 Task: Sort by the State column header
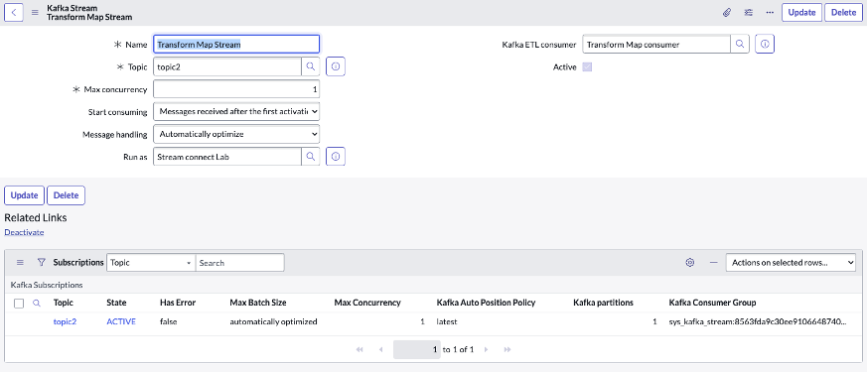116,303
